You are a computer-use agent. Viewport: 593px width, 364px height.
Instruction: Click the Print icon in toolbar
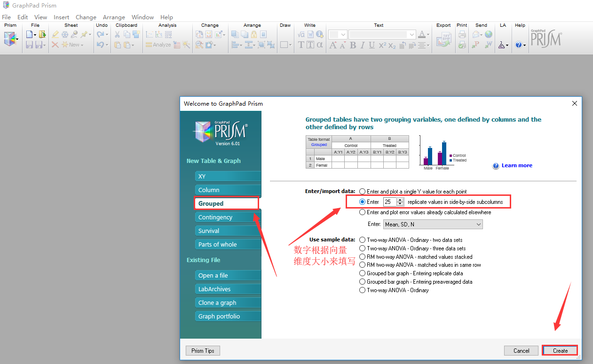[462, 34]
